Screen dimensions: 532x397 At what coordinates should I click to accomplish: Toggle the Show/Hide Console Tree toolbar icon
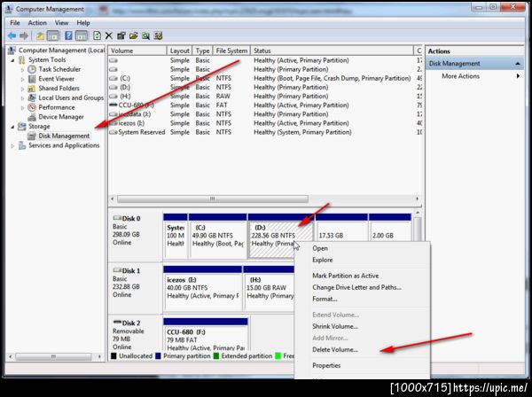tap(52, 35)
